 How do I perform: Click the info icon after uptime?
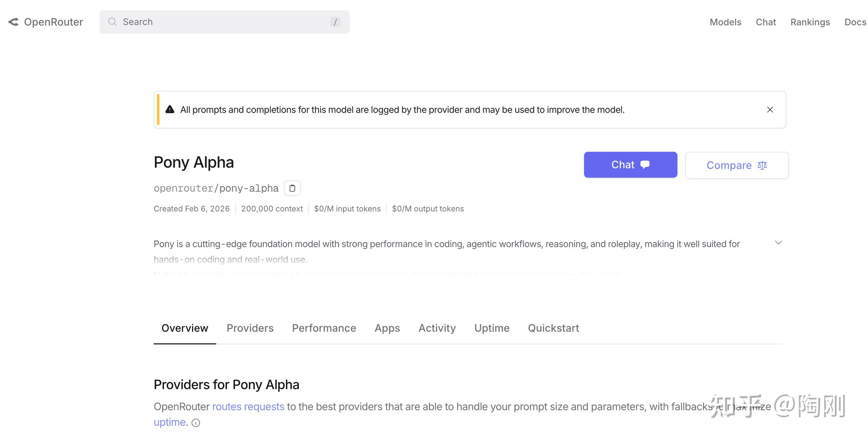196,423
